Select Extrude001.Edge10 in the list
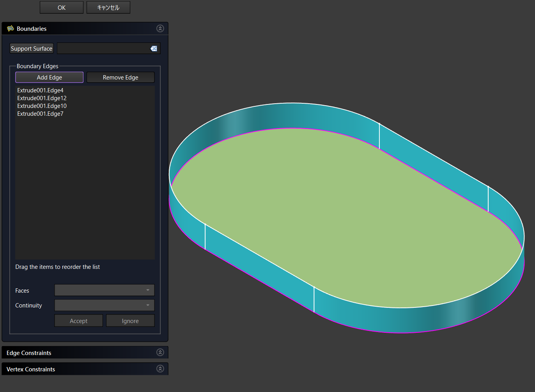Viewport: 535px width, 392px height. click(42, 106)
